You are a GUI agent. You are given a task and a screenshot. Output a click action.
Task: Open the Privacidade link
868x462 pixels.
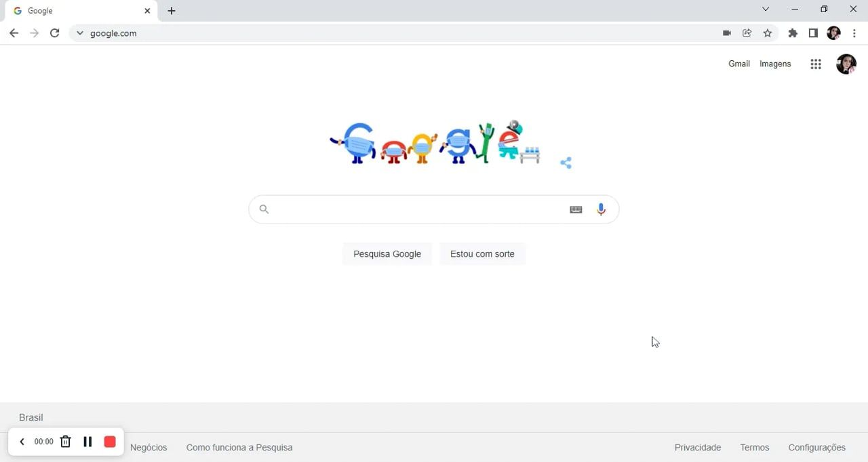697,447
